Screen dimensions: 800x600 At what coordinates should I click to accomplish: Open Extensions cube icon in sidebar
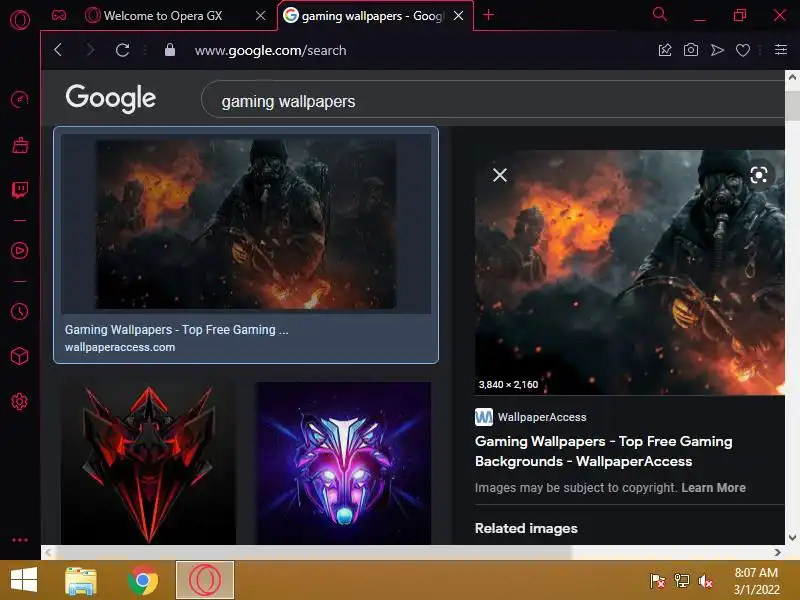19,356
